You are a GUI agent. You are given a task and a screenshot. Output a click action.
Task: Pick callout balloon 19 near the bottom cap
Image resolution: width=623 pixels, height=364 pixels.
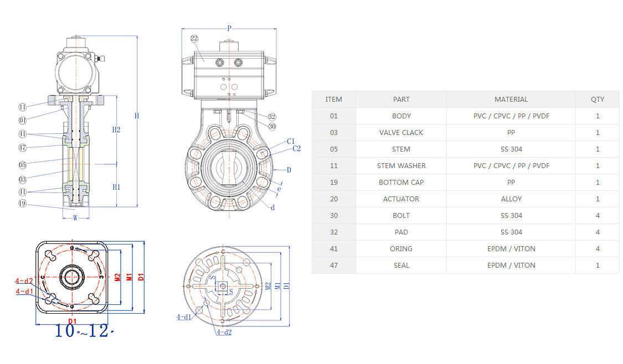tap(23, 203)
